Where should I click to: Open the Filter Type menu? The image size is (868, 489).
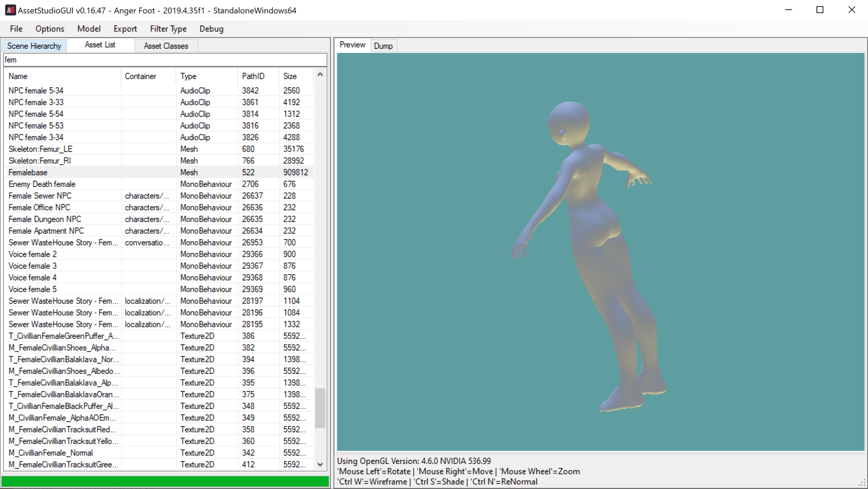168,29
